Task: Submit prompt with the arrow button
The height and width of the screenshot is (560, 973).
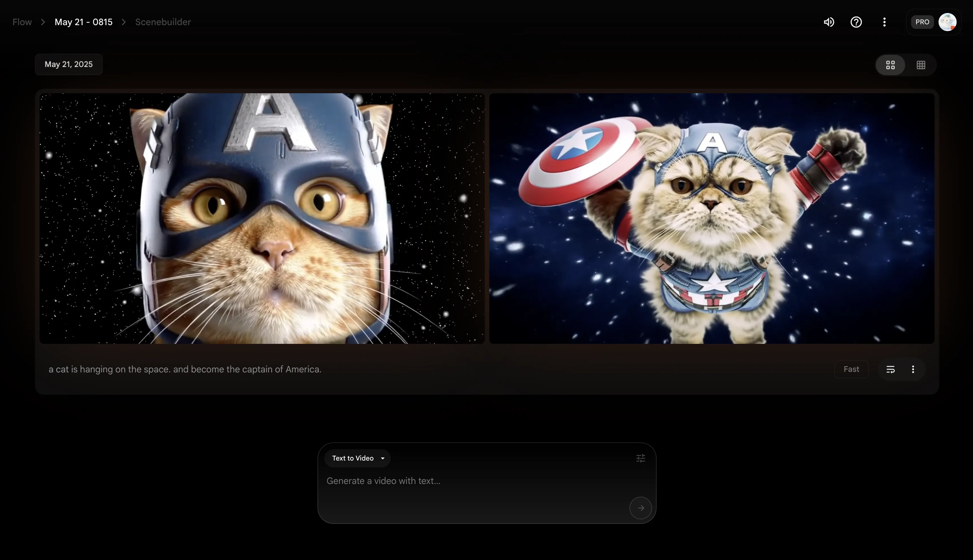Action: [640, 508]
